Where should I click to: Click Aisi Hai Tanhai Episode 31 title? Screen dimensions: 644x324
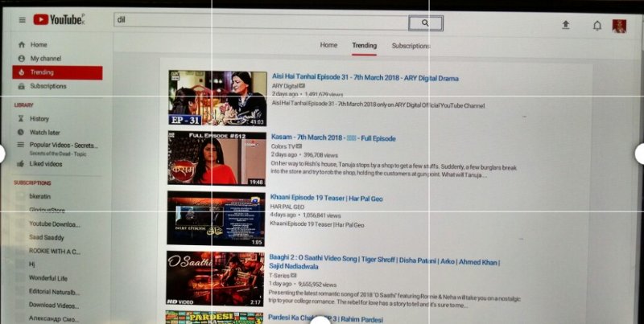(x=365, y=78)
